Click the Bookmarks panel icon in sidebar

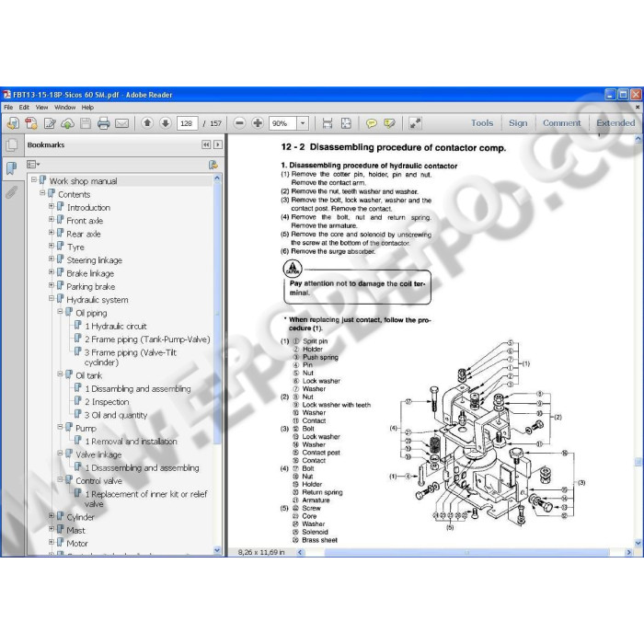coord(12,168)
